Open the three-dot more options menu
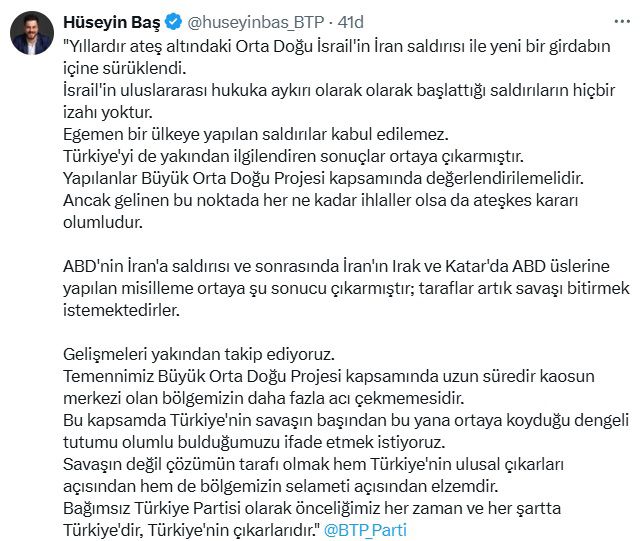The height and width of the screenshot is (541, 641). [622, 22]
